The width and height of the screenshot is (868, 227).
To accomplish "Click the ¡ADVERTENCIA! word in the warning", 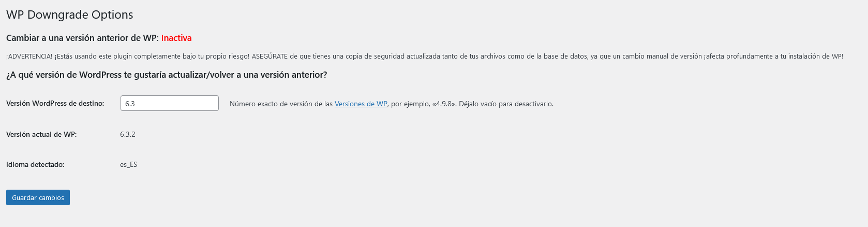I will click(x=29, y=56).
